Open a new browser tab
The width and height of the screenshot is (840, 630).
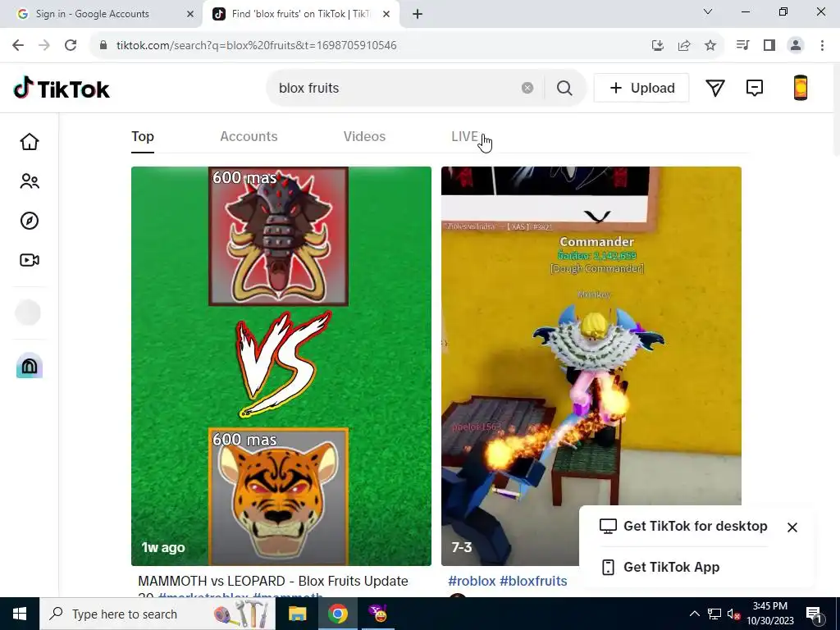click(x=418, y=14)
